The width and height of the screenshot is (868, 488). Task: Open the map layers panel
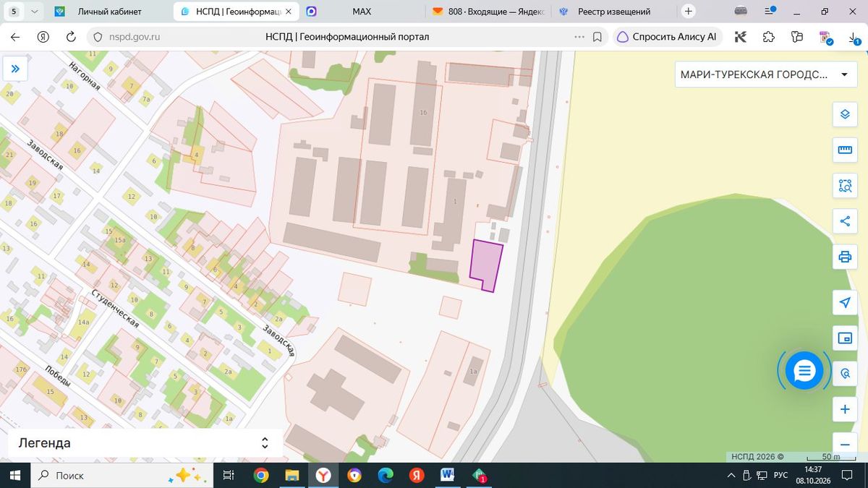coord(844,114)
